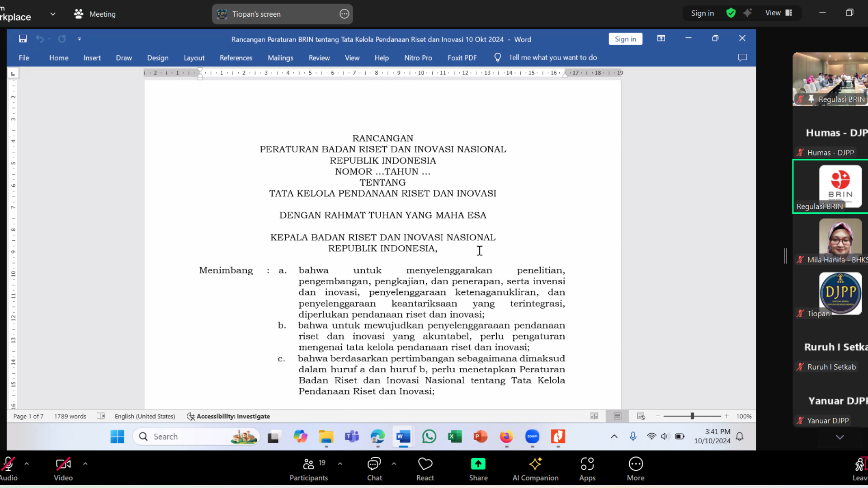Click the More button in Zoom toolbar
The height and width of the screenshot is (488, 868).
[636, 469]
